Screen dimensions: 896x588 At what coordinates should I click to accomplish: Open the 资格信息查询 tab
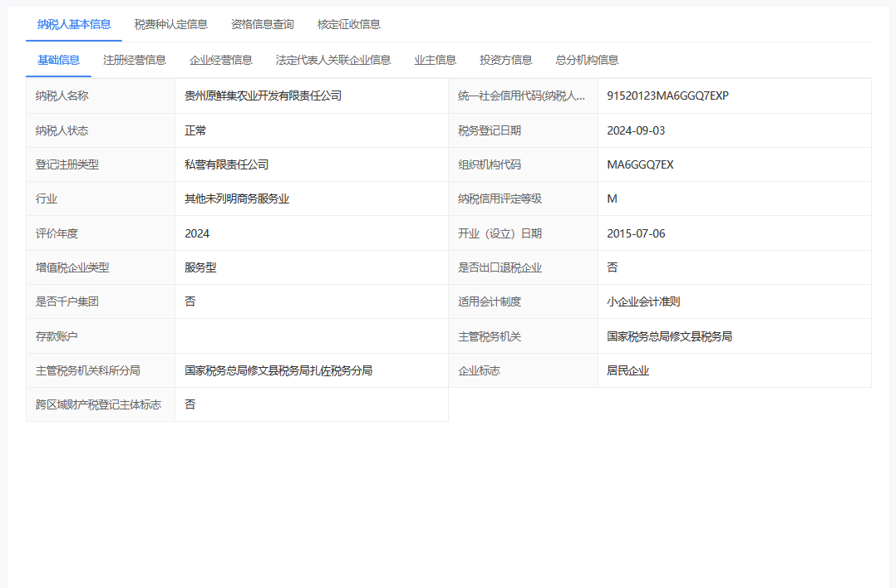click(263, 24)
